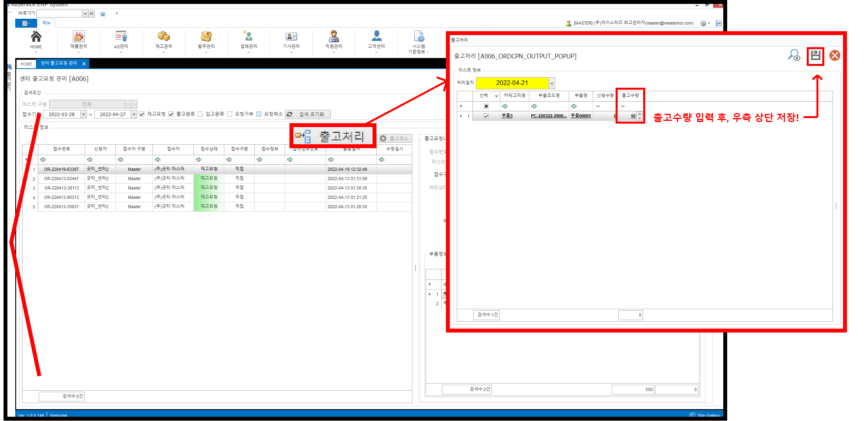This screenshot has width=868, height=421.
Task: Expand row 1 arrow in popup grid
Action: pos(461,116)
